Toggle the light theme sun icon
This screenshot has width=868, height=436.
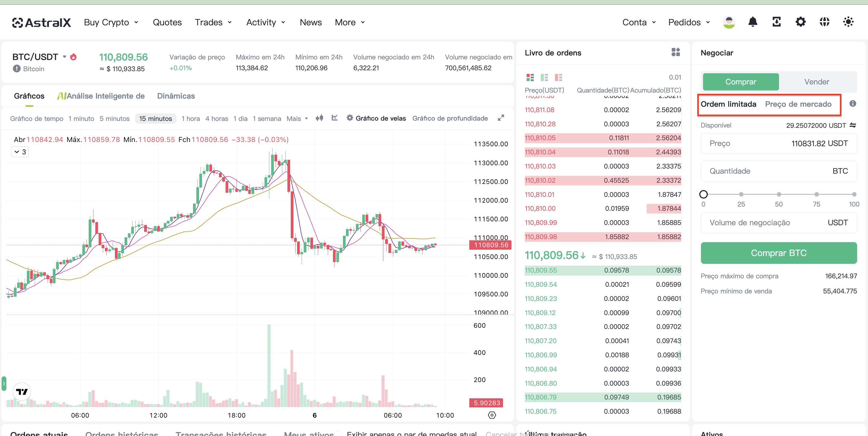tap(848, 22)
